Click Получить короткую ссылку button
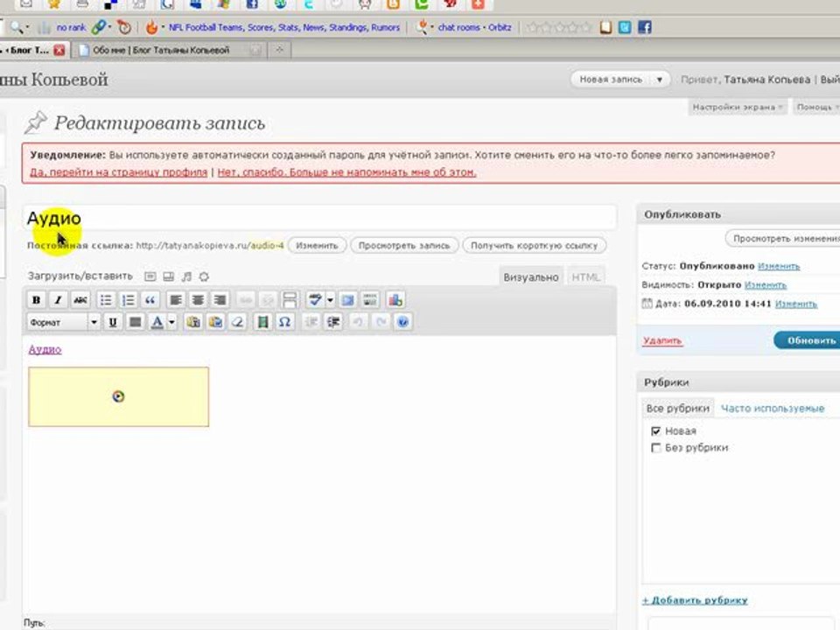This screenshot has height=630, width=840. pos(534,245)
